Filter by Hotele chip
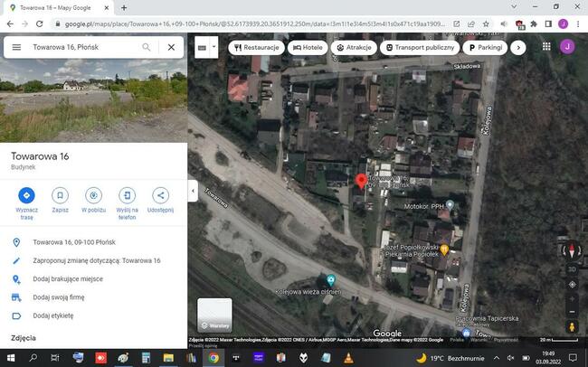This screenshot has width=588, height=367. pyautogui.click(x=308, y=48)
